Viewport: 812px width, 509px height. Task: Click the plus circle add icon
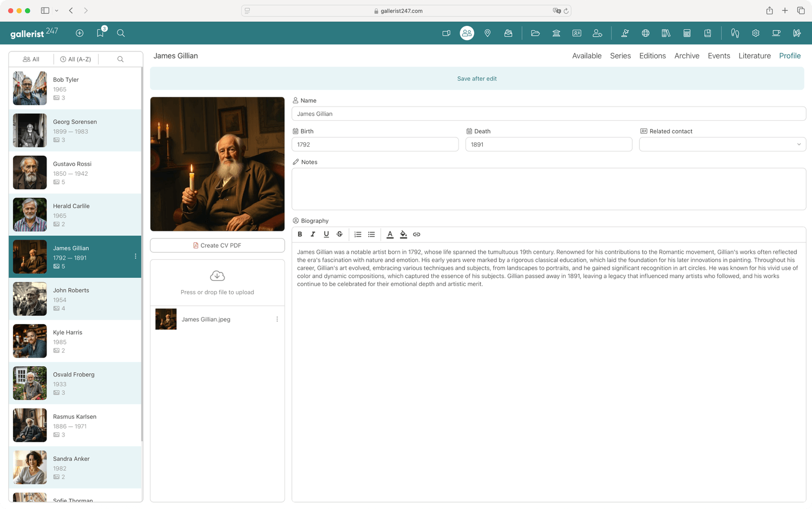click(x=80, y=33)
